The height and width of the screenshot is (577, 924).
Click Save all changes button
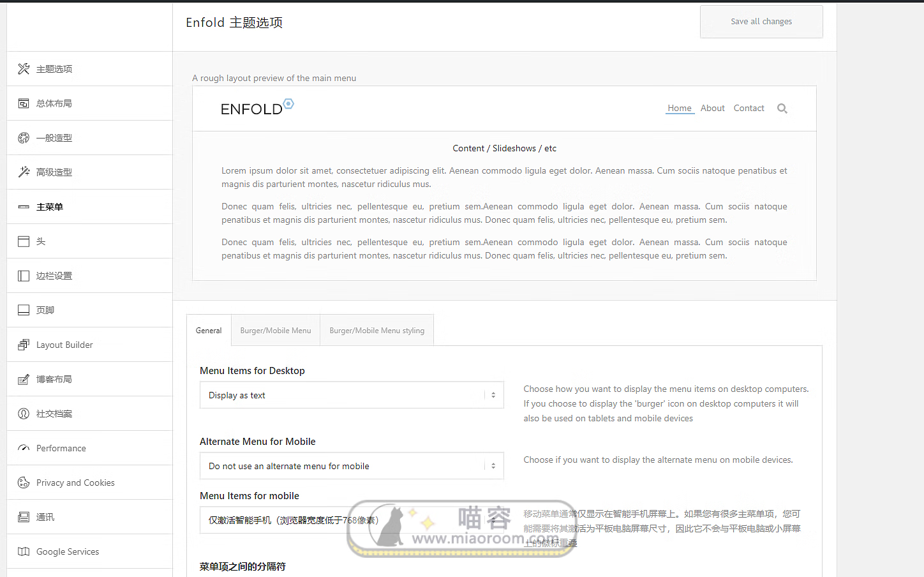pyautogui.click(x=761, y=22)
